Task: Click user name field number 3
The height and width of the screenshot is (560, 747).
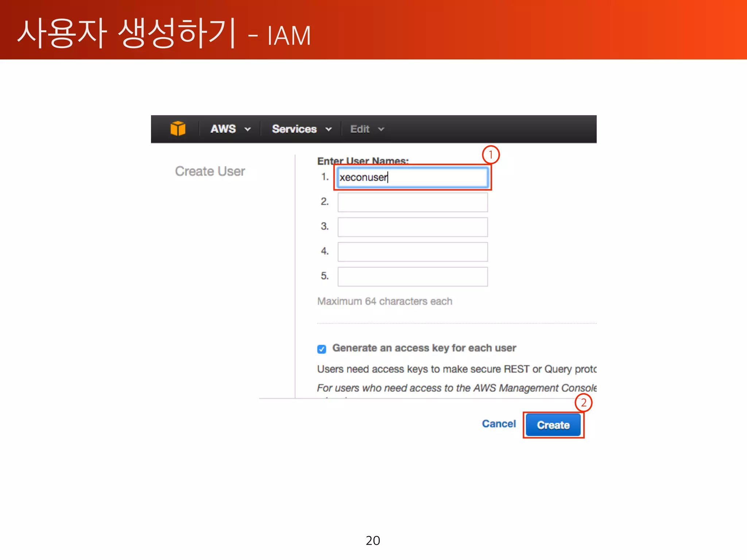Action: 413,227
